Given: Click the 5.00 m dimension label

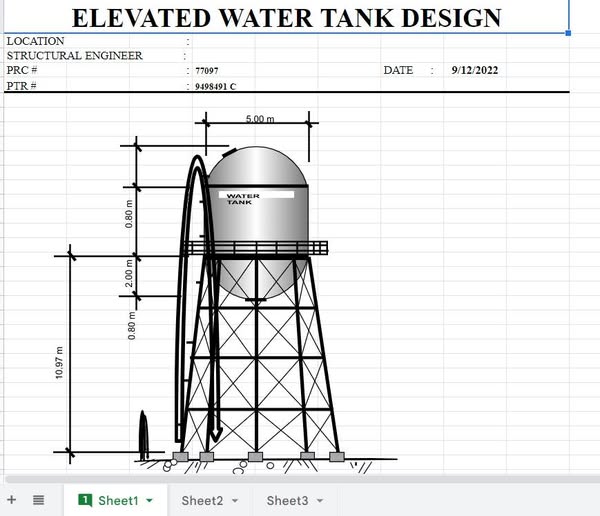Looking at the screenshot, I should tap(260, 119).
